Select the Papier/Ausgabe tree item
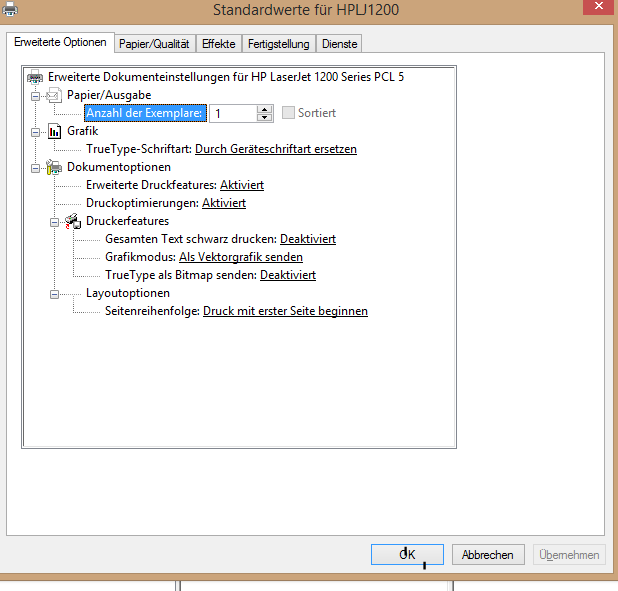618x591 pixels. 109,95
